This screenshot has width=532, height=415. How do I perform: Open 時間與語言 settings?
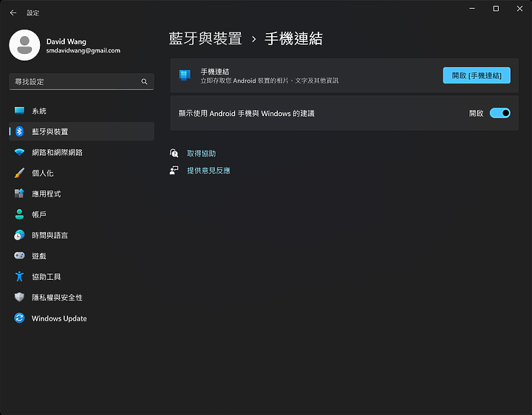pyautogui.click(x=81, y=235)
